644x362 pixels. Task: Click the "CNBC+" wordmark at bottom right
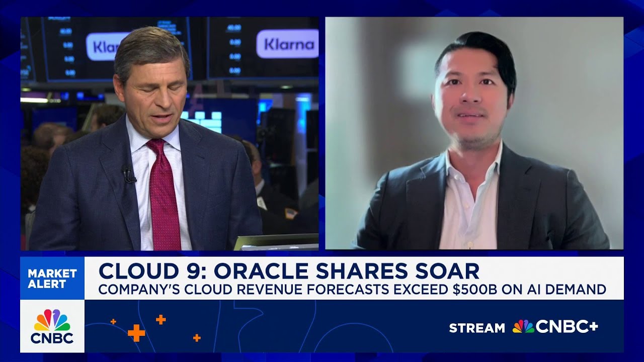[x=567, y=327]
